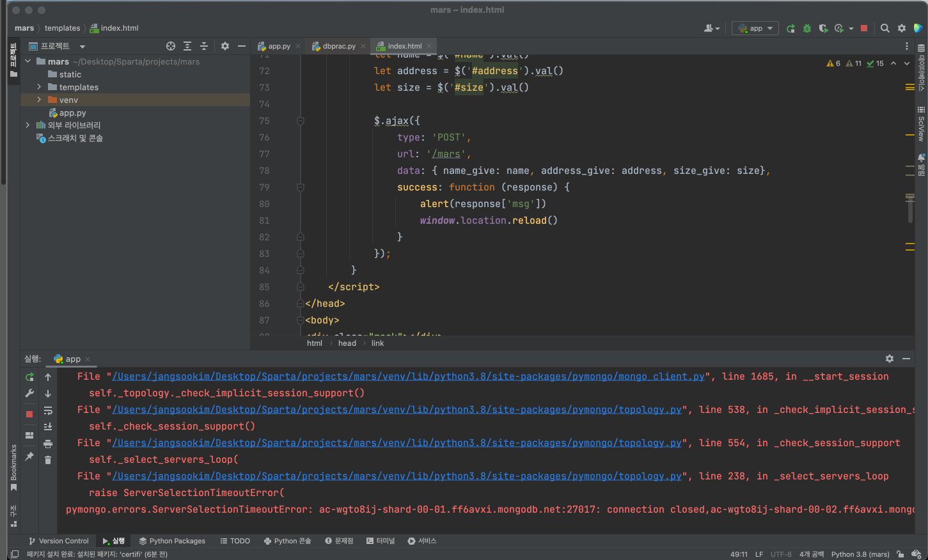The width and height of the screenshot is (928, 560).
Task: Toggle soft-wrap in the console
Action: 48,410
